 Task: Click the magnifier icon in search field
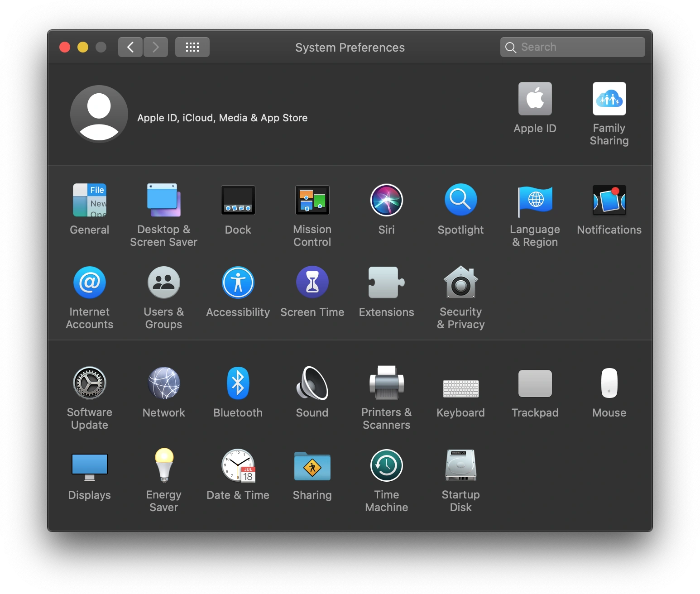point(511,48)
